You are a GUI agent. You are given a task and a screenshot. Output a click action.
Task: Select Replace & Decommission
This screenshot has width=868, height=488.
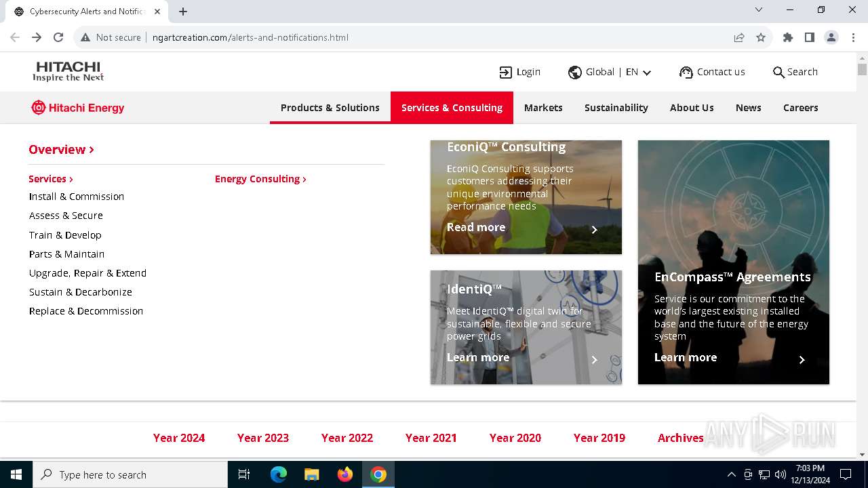tap(86, 311)
